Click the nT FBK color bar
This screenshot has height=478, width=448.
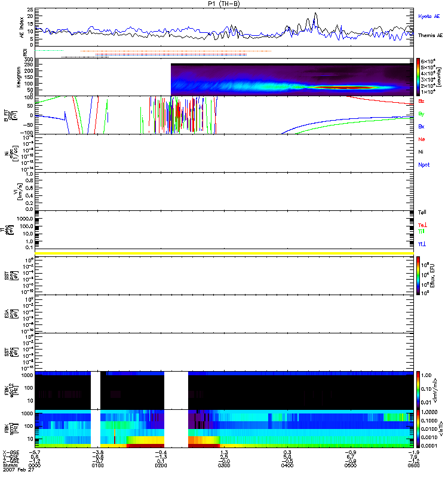(x=418, y=428)
